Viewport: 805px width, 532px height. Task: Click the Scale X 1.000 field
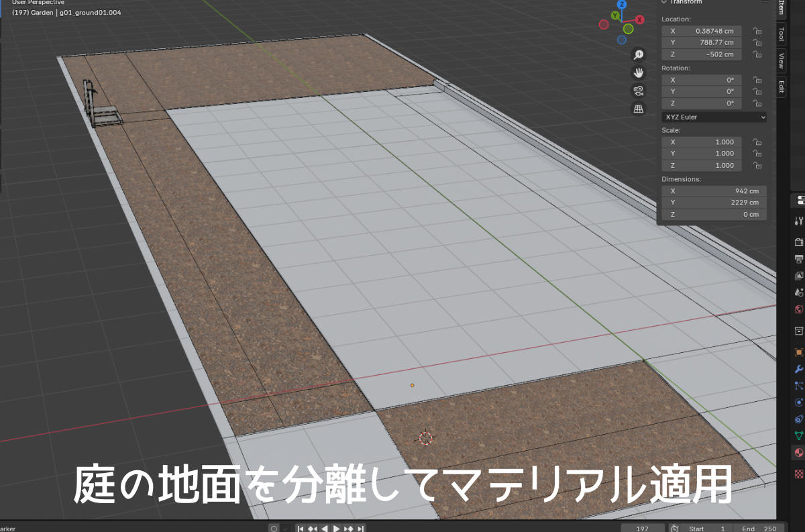click(x=702, y=142)
